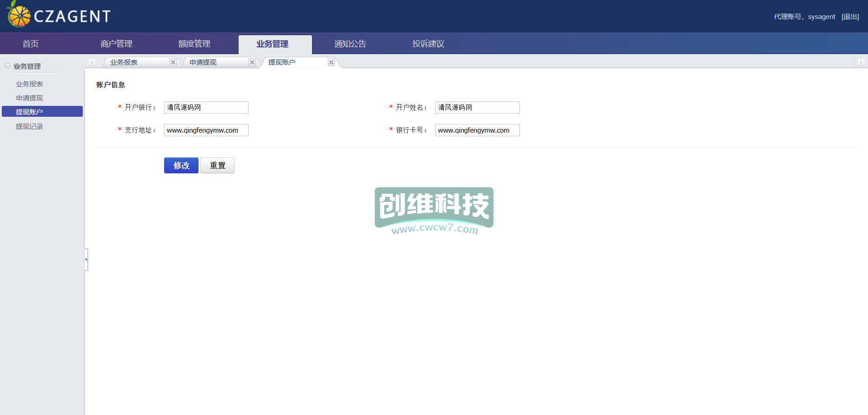Viewport: 868px width, 415px height.
Task: Open 业务报表 in the sidebar
Action: point(29,84)
